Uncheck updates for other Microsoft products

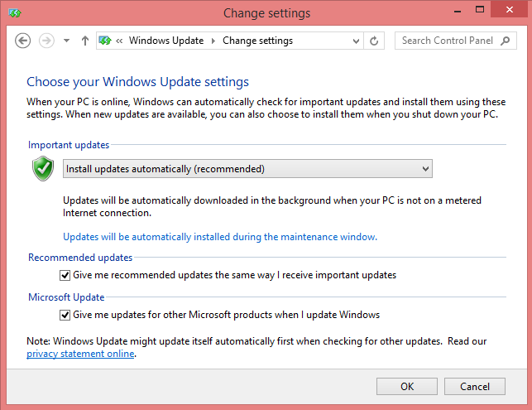pos(65,315)
